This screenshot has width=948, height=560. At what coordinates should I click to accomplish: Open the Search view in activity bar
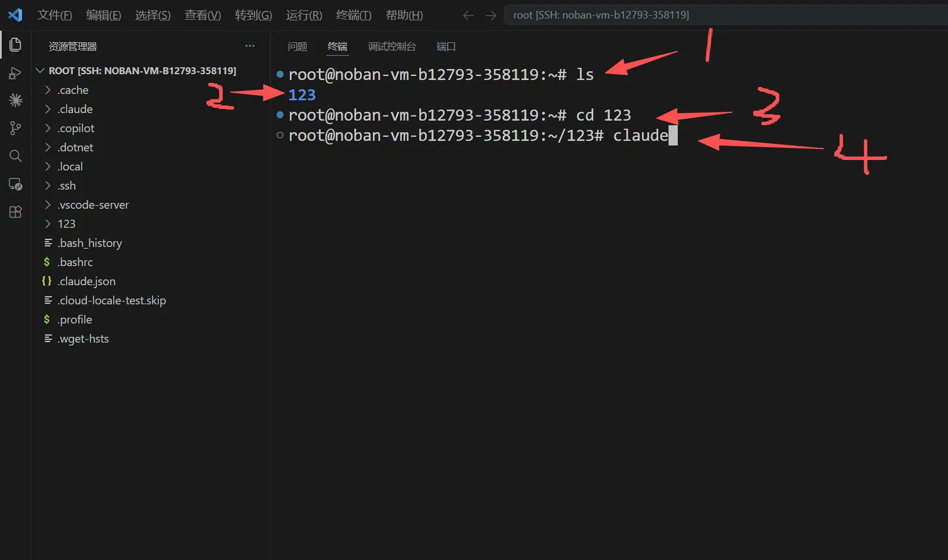[x=16, y=156]
